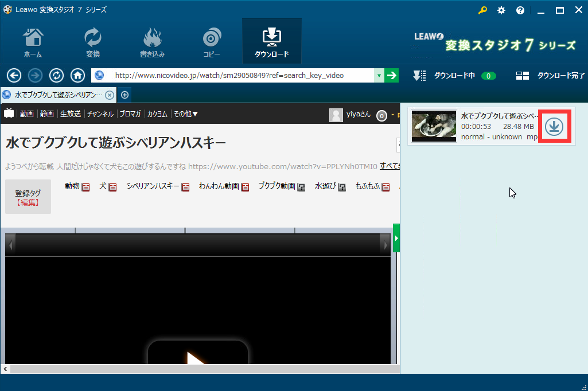The height and width of the screenshot is (391, 588).
Task: Select the ダウンロード (Download) module icon
Action: click(x=271, y=40)
